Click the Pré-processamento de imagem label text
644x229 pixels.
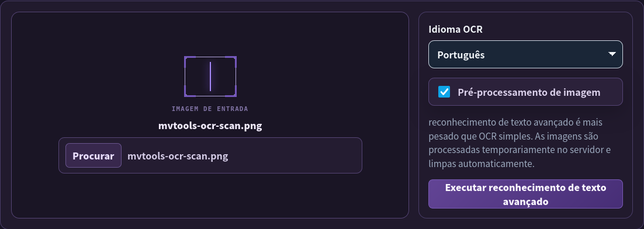[529, 92]
